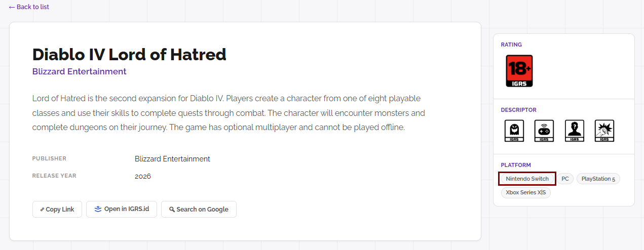Image resolution: width=644 pixels, height=250 pixels.
Task: Pick the Xbox Series X|S platform tag
Action: pyautogui.click(x=525, y=192)
